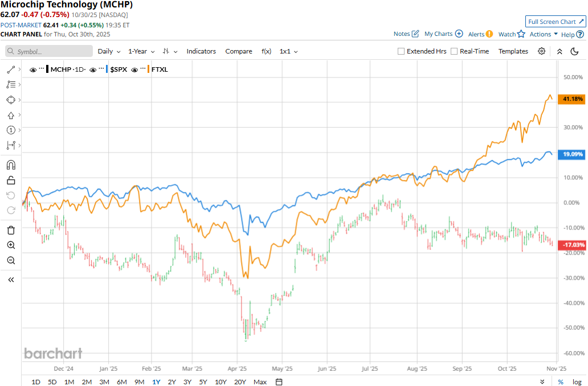Zoom in on the chart
The height and width of the screenshot is (386, 588).
coord(11,245)
